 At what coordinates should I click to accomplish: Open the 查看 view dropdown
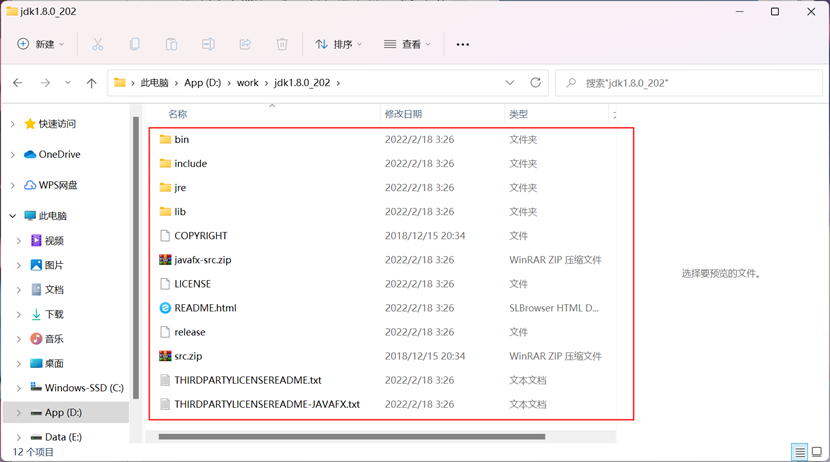(407, 44)
